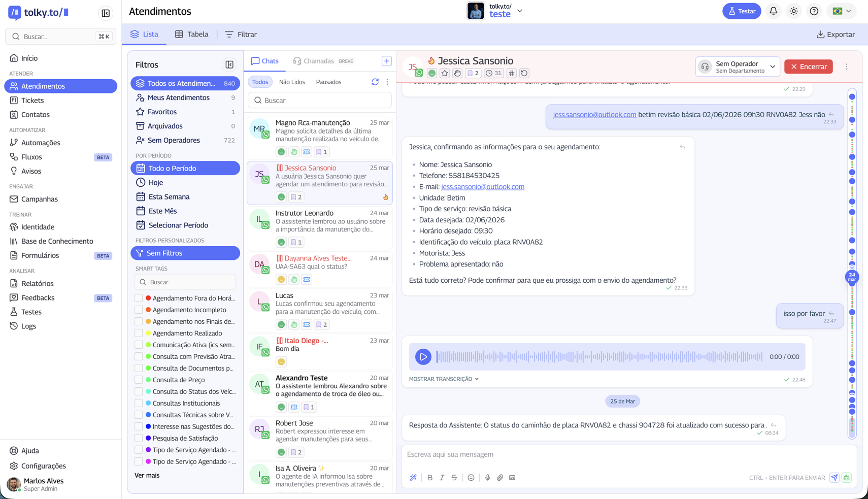The width and height of the screenshot is (868, 499).
Task: Check the Consulta de Preço smart tag
Action: point(139,380)
